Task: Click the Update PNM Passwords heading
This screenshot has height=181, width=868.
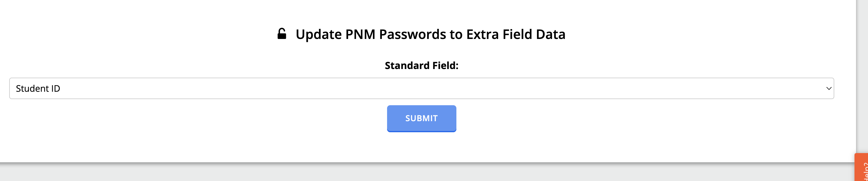Action: 430,34
